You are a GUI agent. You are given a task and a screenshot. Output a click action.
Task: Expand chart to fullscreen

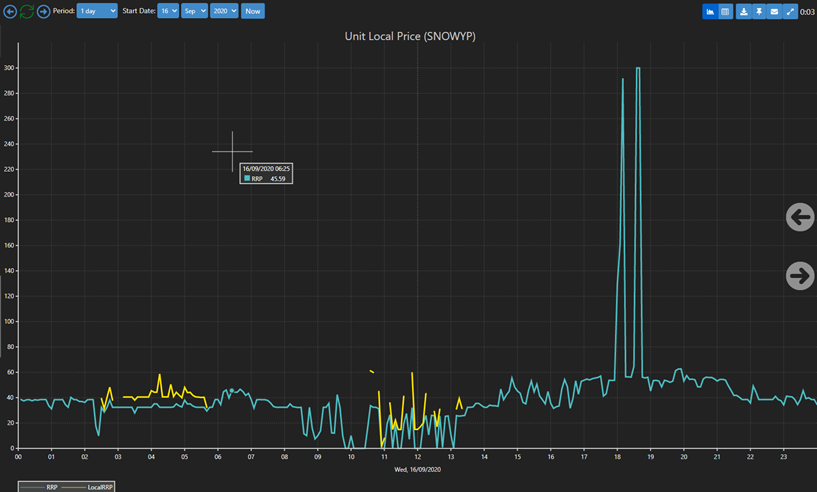[790, 11]
